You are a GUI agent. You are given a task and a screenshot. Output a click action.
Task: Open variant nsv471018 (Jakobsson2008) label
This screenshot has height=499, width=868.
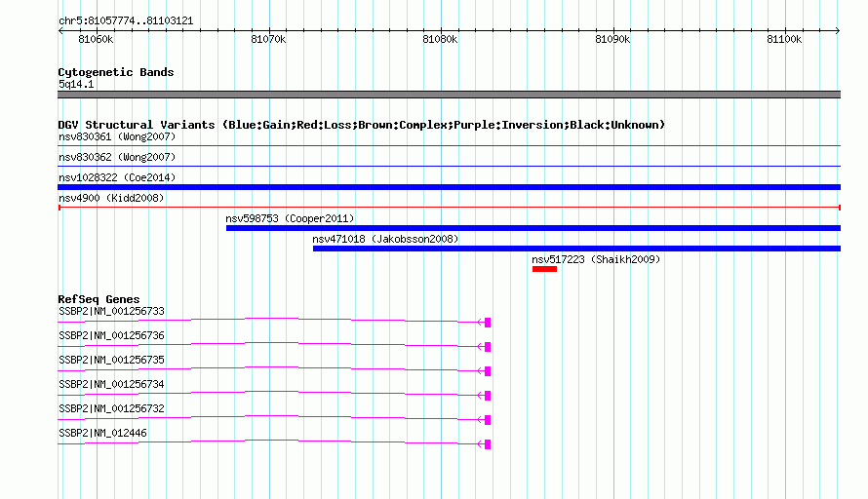click(385, 239)
